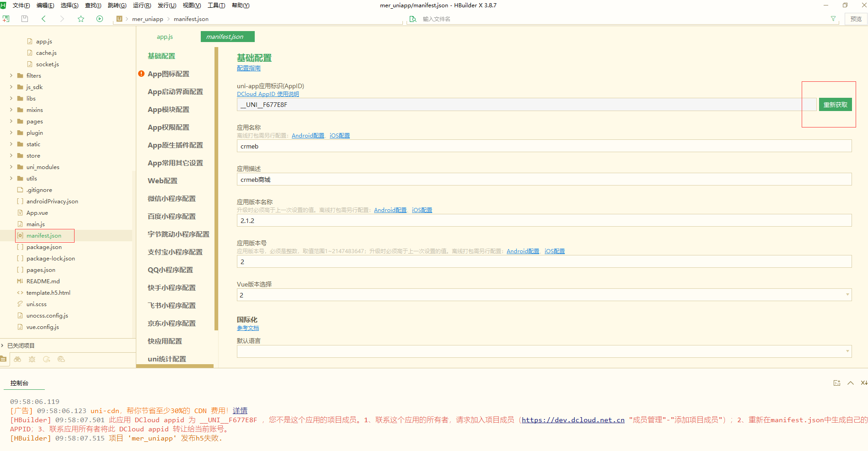The image size is (868, 451).
Task: Open the Vue版本选择 dropdown
Action: tap(544, 295)
